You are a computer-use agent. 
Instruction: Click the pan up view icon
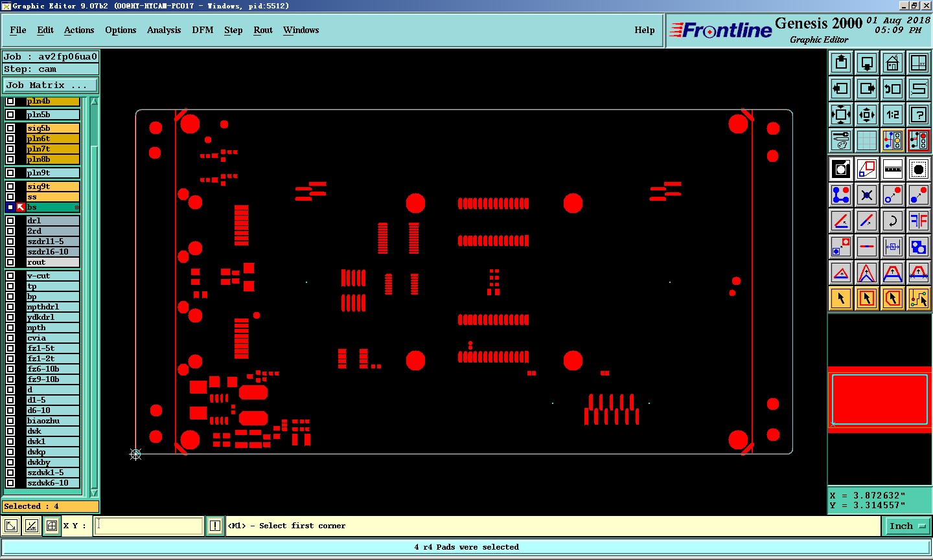841,63
